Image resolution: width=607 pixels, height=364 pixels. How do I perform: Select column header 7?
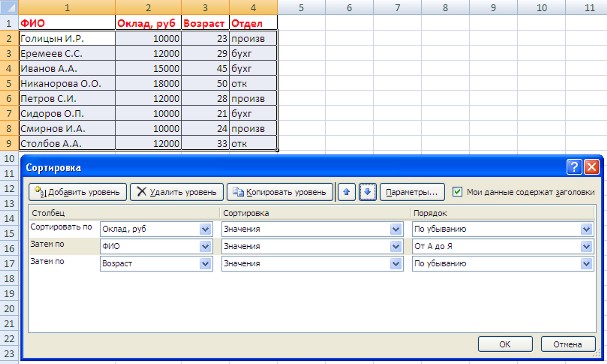click(397, 7)
